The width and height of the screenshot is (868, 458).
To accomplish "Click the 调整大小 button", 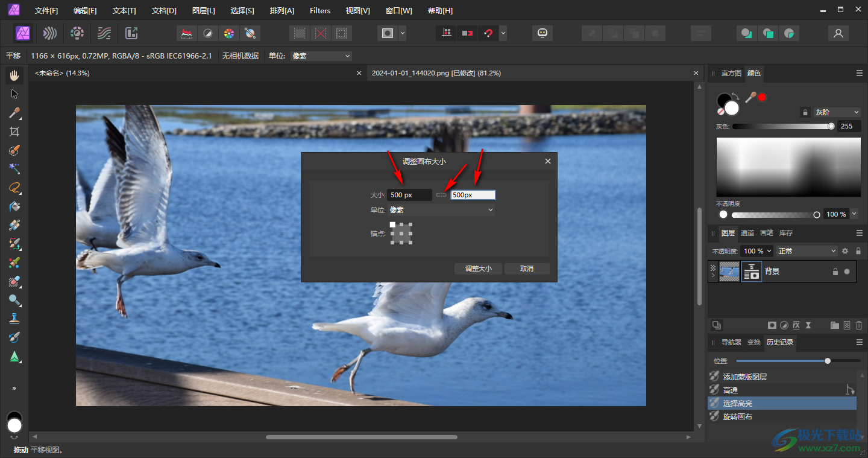I will point(478,269).
